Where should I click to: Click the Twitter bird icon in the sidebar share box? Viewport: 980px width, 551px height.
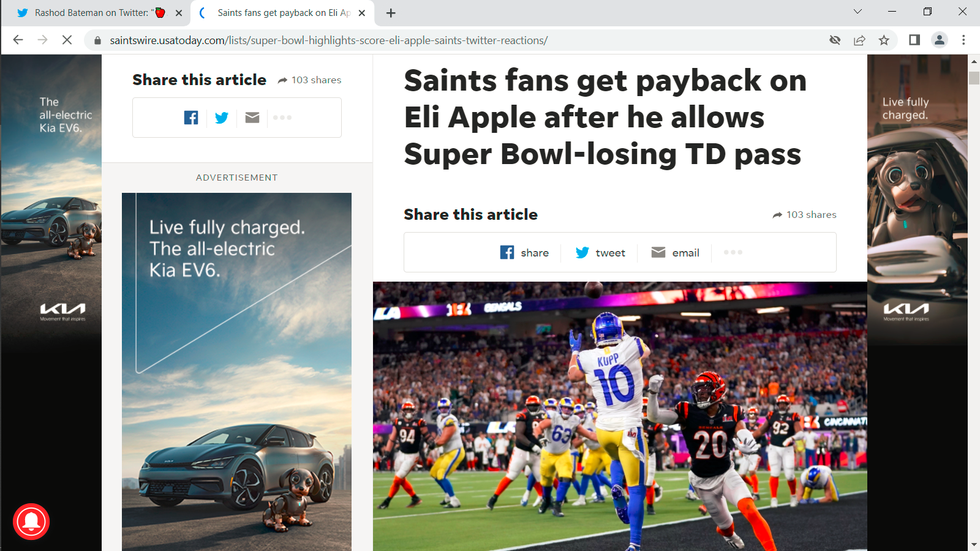click(222, 118)
